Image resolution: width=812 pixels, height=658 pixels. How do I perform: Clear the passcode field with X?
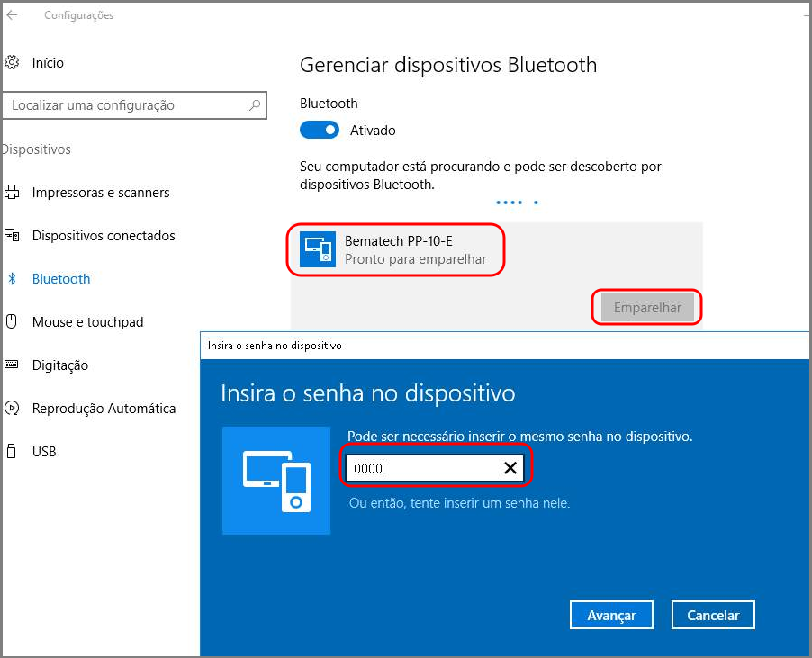click(x=510, y=468)
